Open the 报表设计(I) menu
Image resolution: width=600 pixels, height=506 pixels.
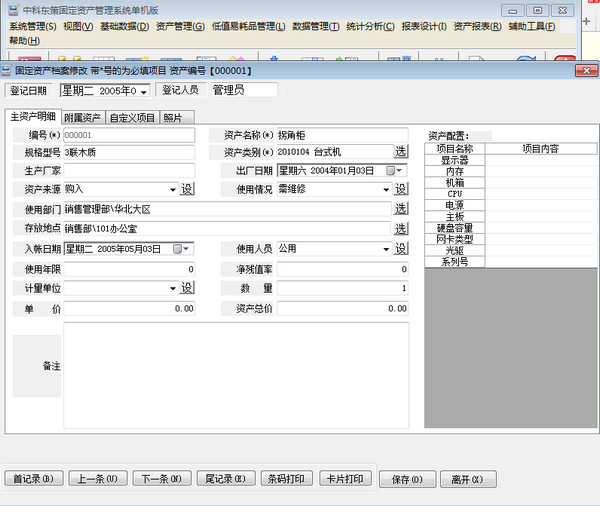tap(424, 26)
